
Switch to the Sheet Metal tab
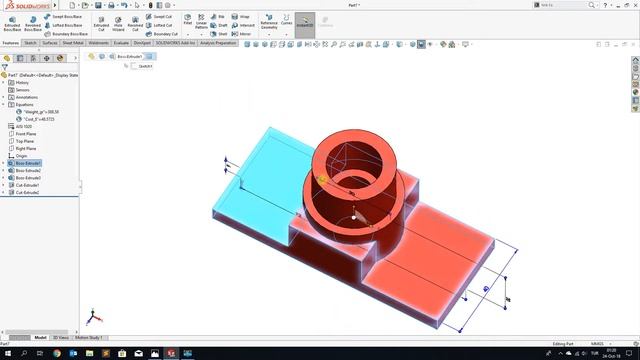73,43
